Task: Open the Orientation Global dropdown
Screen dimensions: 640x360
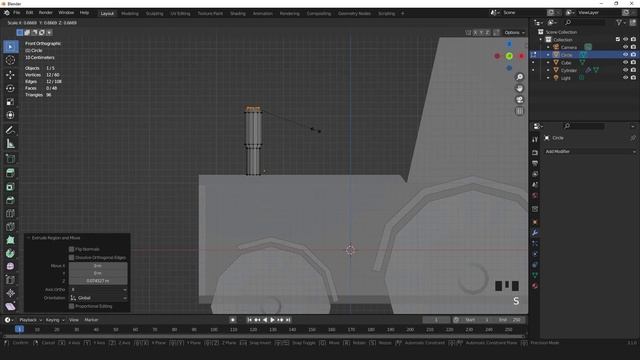Action: tap(98, 298)
